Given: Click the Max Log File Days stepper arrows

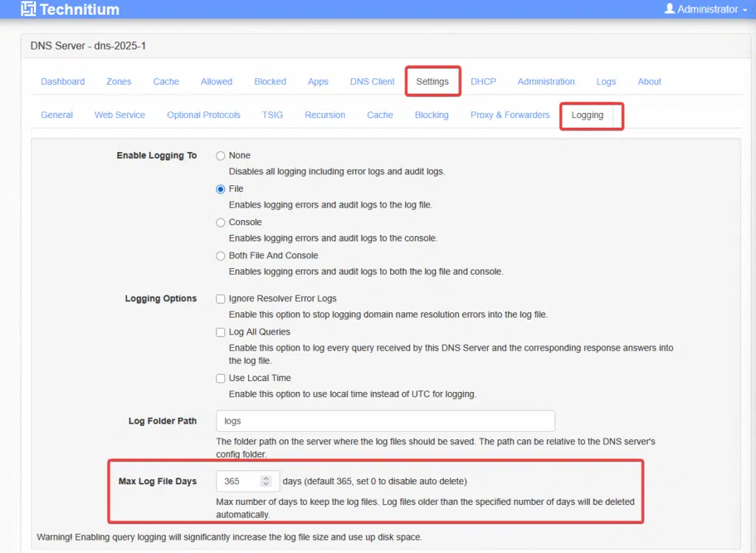Looking at the screenshot, I should (x=267, y=481).
